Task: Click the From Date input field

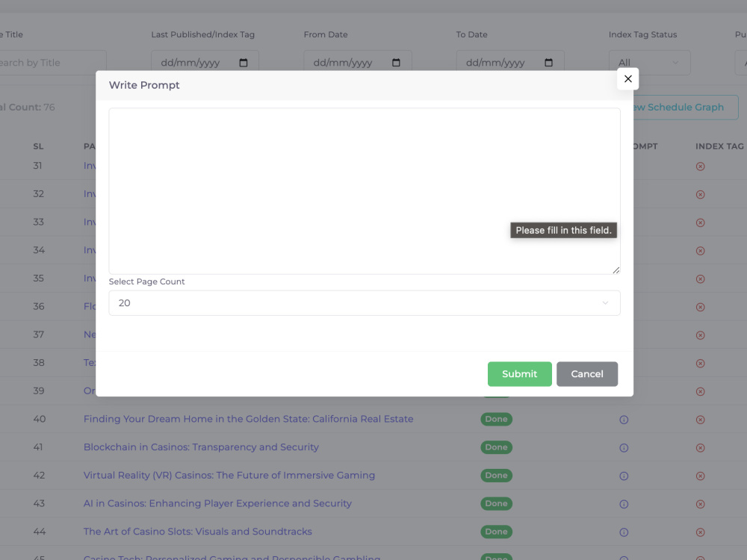Action: [x=358, y=63]
